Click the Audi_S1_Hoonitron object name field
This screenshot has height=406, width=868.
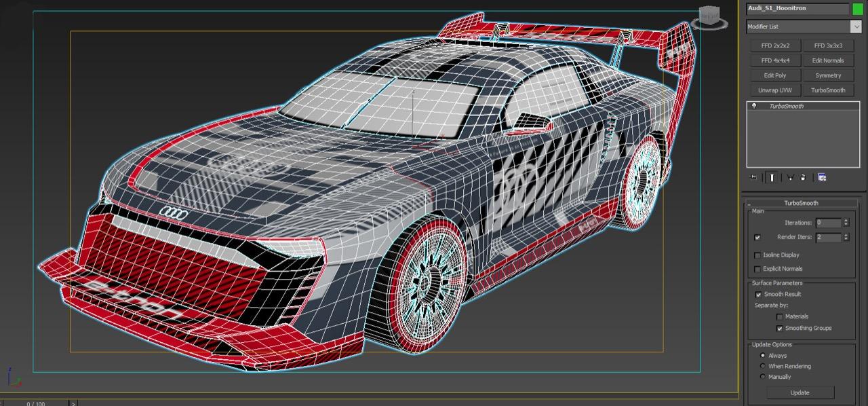pyautogui.click(x=797, y=9)
